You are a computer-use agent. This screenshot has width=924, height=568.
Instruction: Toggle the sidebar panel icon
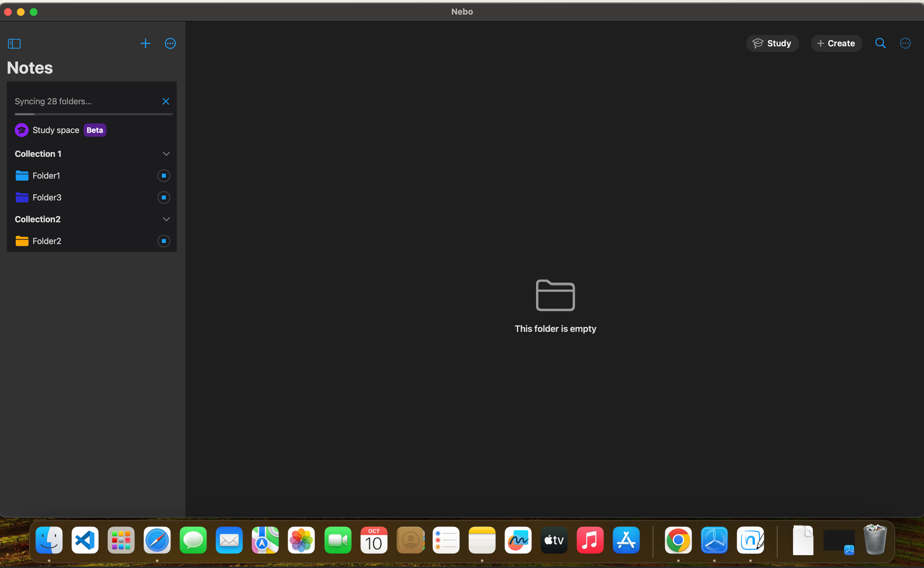(14, 44)
